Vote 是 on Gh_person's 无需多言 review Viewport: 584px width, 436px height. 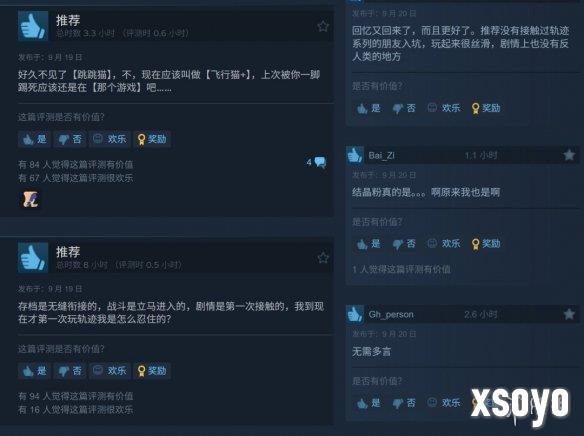368,403
